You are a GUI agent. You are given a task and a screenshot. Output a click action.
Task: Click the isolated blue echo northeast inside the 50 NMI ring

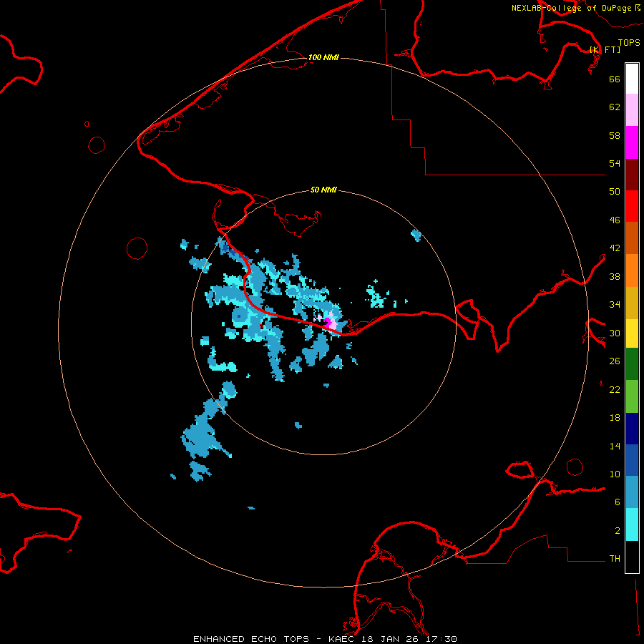click(x=416, y=235)
